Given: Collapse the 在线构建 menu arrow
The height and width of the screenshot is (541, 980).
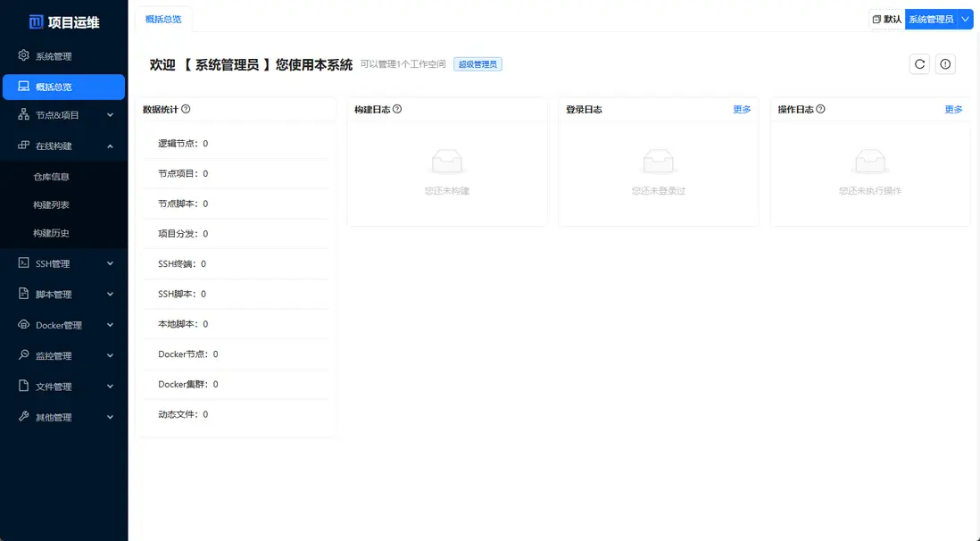Looking at the screenshot, I should pyautogui.click(x=110, y=146).
